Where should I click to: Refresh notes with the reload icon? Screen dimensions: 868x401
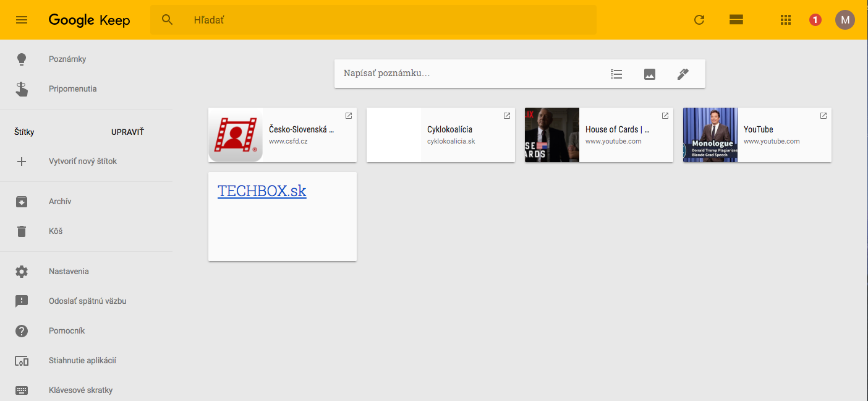[699, 20]
